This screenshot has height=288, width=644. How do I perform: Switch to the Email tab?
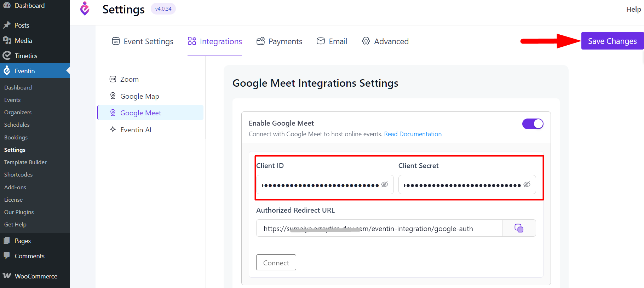[332, 41]
